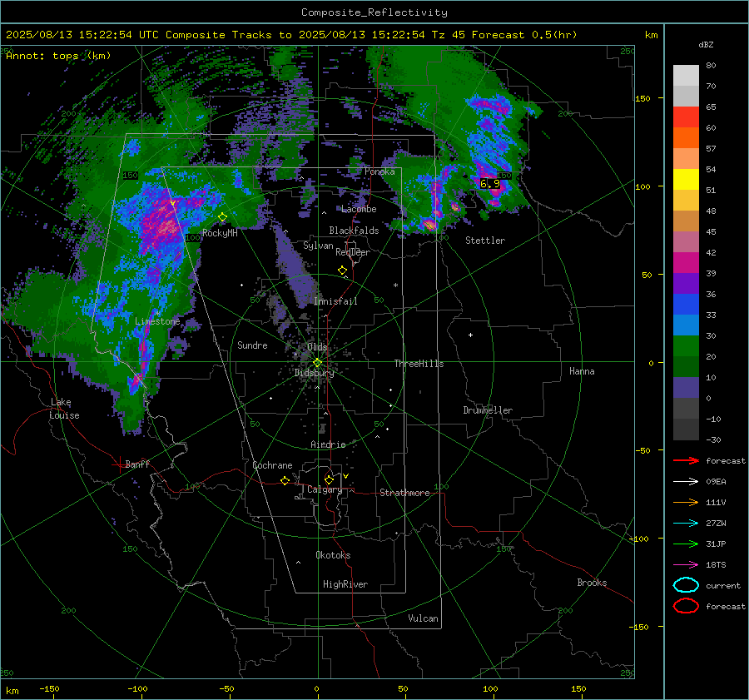Click the Cochrane town label
The width and height of the screenshot is (749, 700).
(x=272, y=465)
